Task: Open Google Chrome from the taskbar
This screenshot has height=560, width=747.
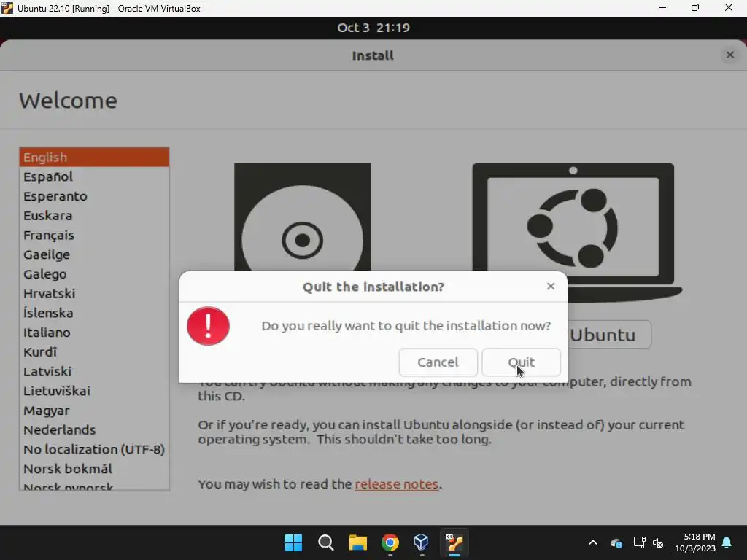Action: click(390, 542)
